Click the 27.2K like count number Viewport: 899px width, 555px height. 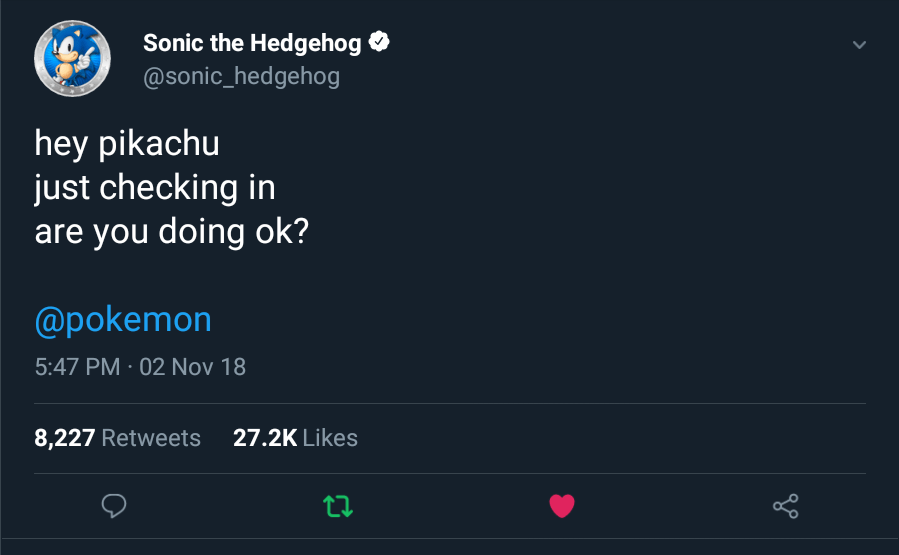(x=264, y=438)
